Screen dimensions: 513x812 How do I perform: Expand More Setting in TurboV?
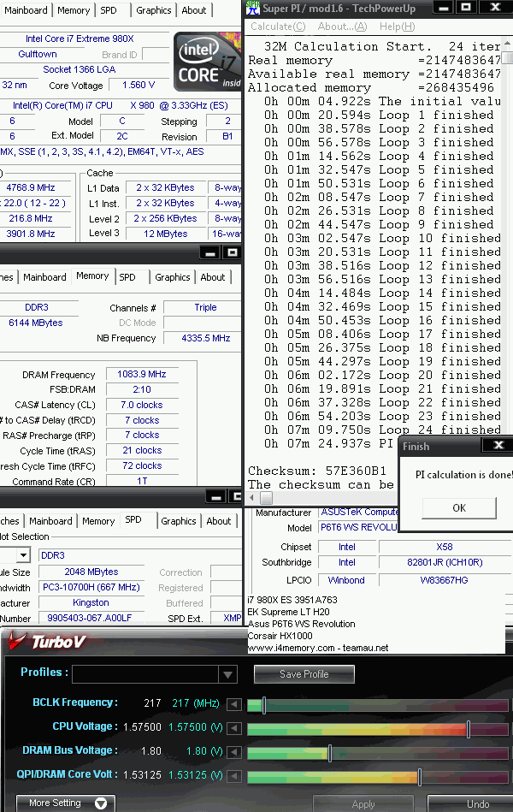point(66,803)
